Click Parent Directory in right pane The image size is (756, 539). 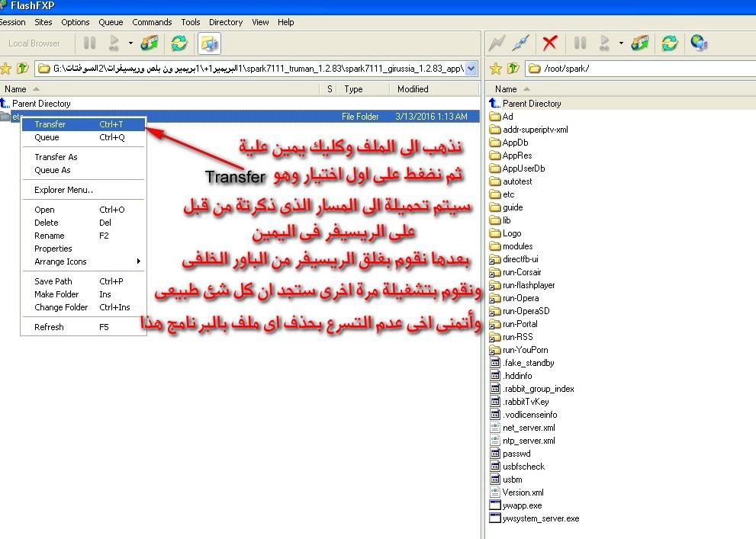(x=532, y=104)
